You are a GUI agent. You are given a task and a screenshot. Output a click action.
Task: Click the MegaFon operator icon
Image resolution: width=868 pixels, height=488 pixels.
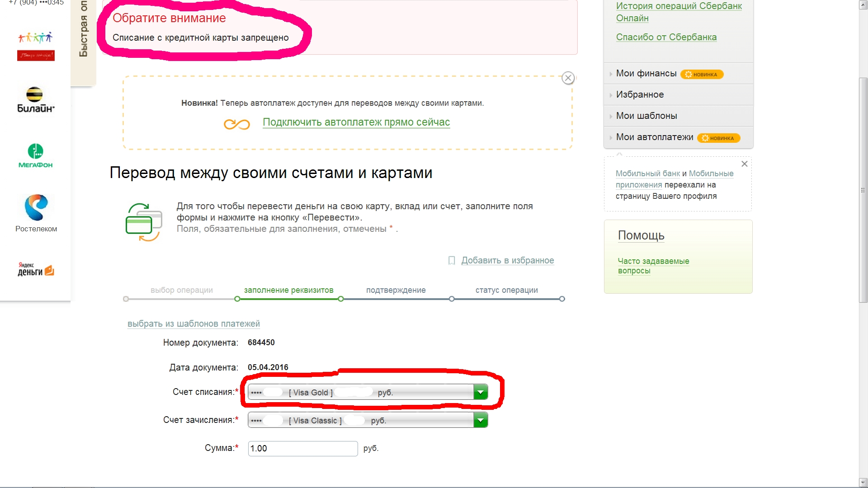point(35,155)
